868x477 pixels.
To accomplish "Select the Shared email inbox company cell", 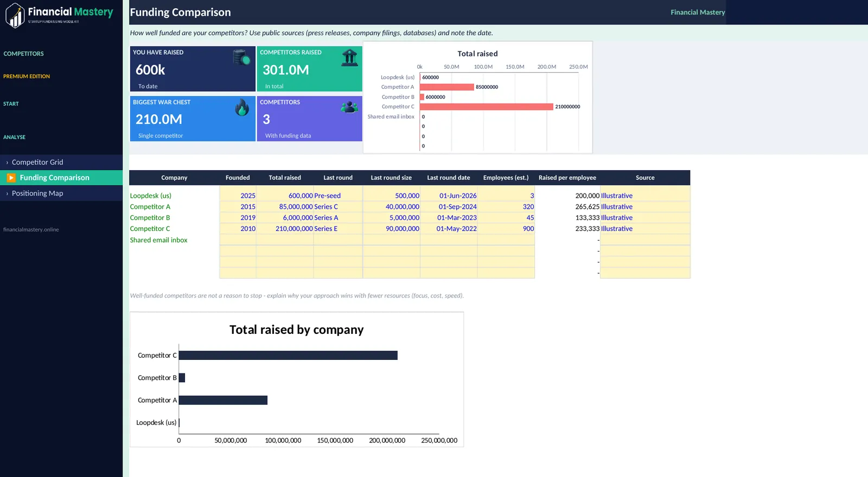I will click(x=174, y=240).
